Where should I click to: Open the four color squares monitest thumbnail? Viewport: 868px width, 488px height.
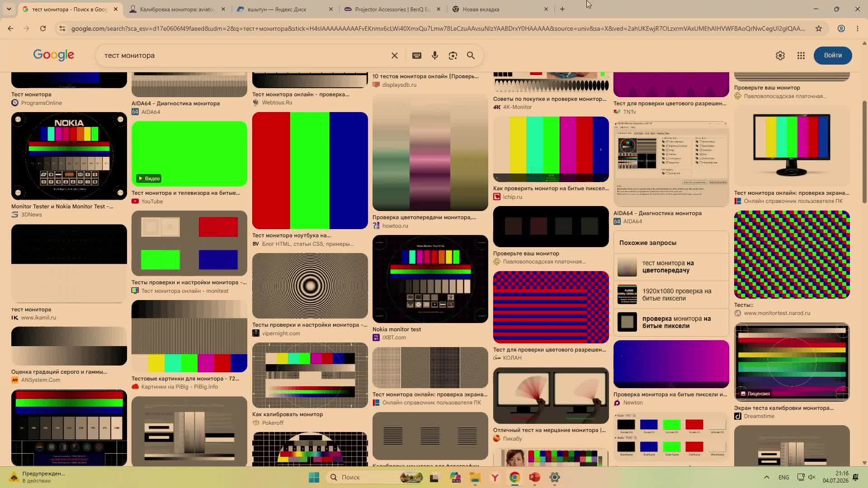point(189,243)
